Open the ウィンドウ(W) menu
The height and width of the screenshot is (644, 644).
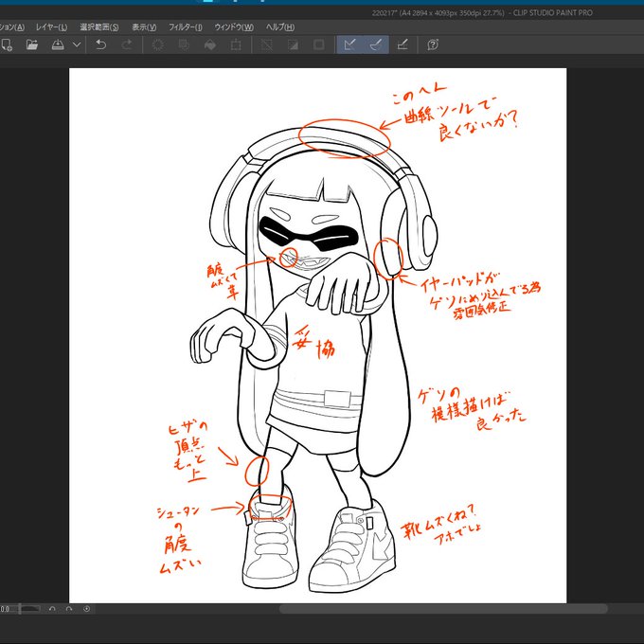click(x=234, y=27)
